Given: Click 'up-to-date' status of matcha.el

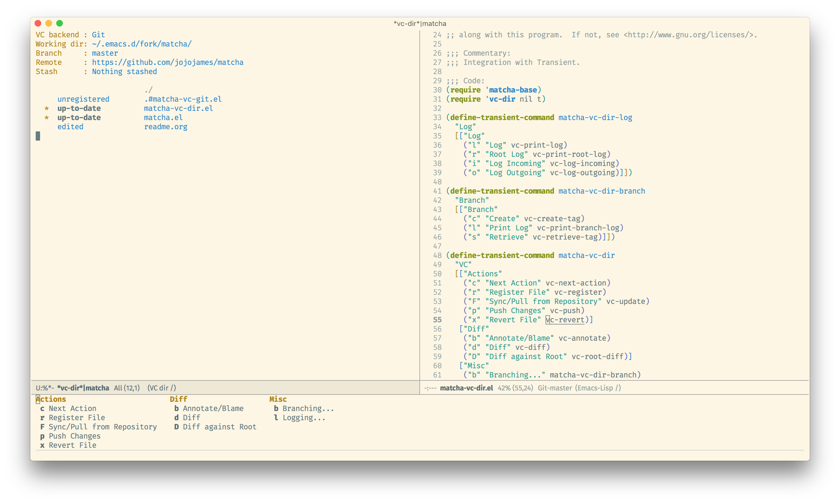Looking at the screenshot, I should 79,118.
